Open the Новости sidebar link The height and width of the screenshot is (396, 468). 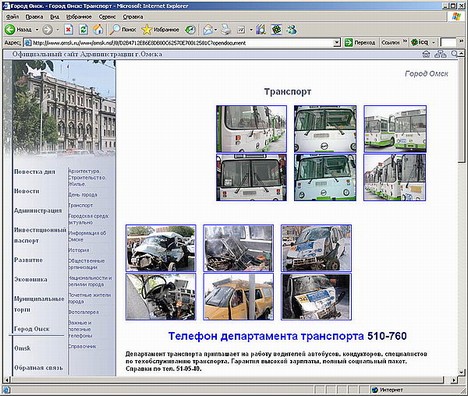pyautogui.click(x=27, y=191)
